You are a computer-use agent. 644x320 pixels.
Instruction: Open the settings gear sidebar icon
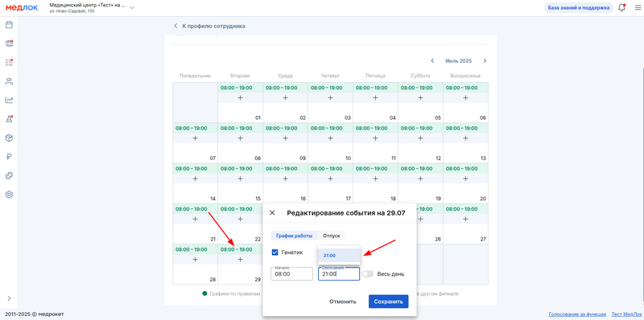[9, 195]
